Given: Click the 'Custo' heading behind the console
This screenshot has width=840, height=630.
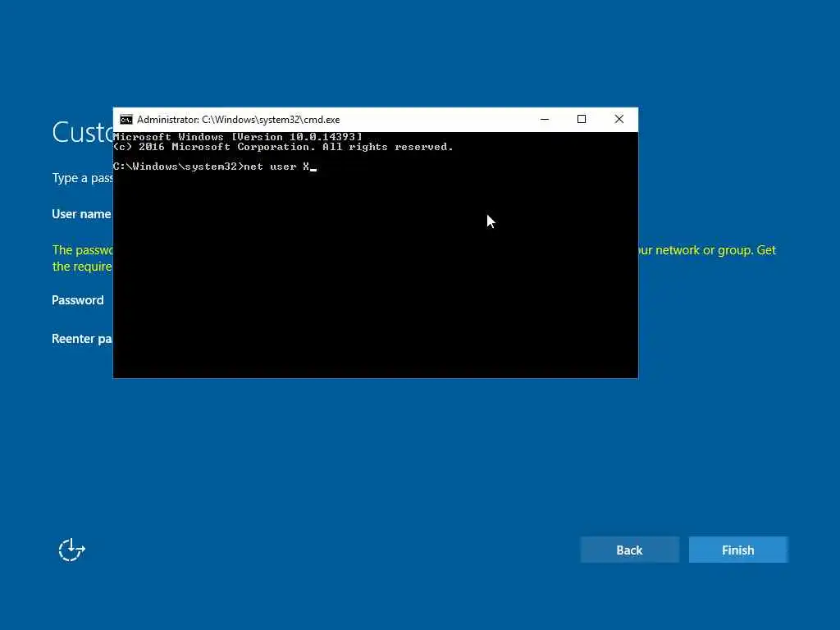Looking at the screenshot, I should coord(83,132).
